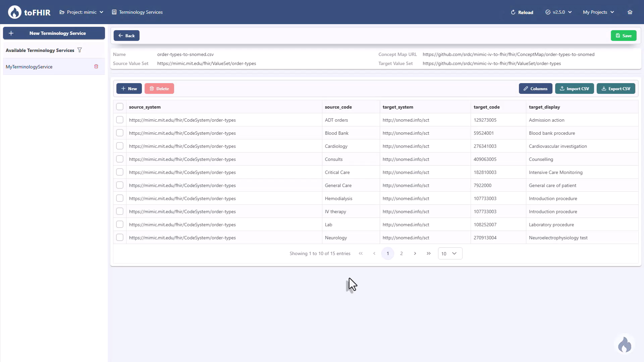The height and width of the screenshot is (362, 644).
Task: Open the My Projects dropdown
Action: 598,12
